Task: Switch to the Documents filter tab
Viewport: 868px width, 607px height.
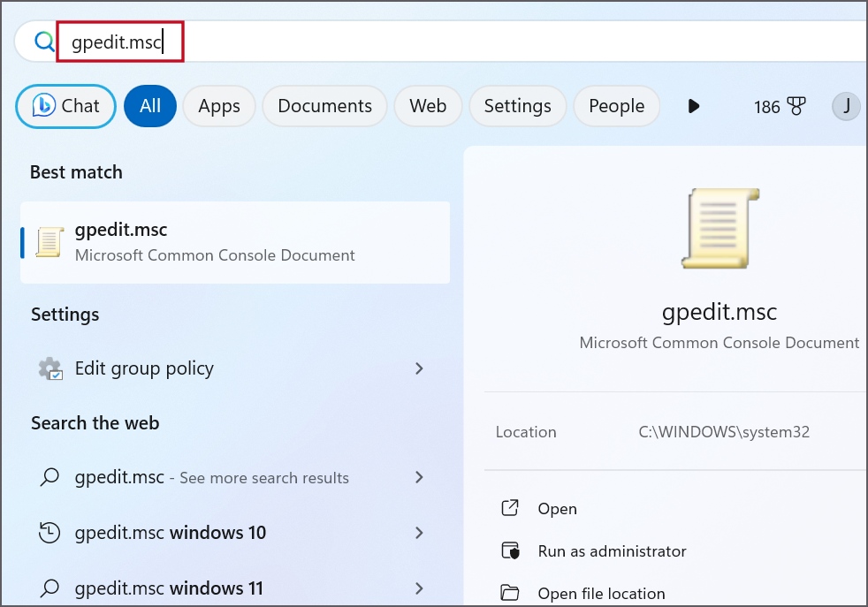Action: 324,106
